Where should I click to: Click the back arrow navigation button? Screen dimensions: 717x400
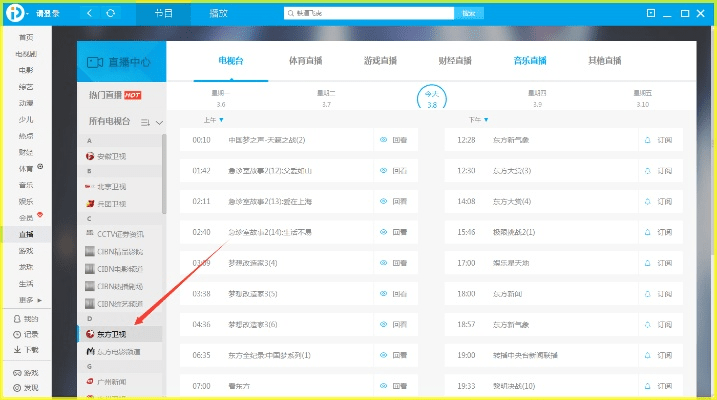coord(90,14)
